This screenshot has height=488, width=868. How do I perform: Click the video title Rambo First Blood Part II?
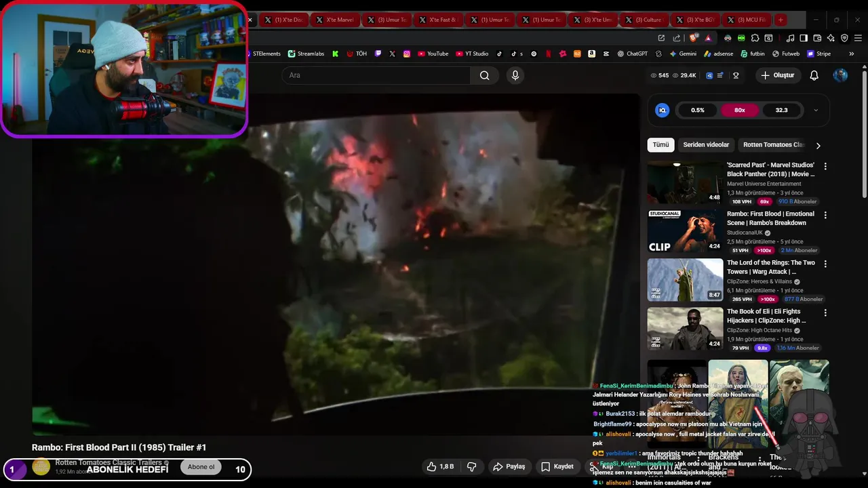coord(119,447)
